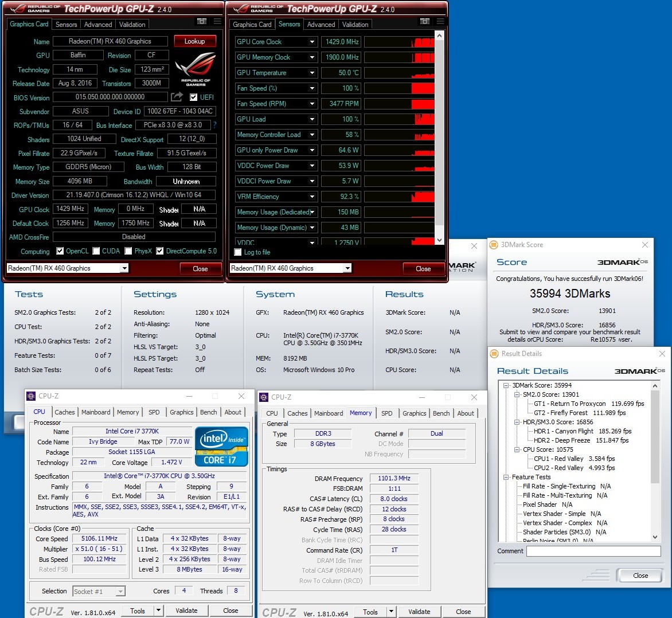The width and height of the screenshot is (672, 618).
Task: Open Mainboard tab in left CPU-Z window
Action: (96, 412)
